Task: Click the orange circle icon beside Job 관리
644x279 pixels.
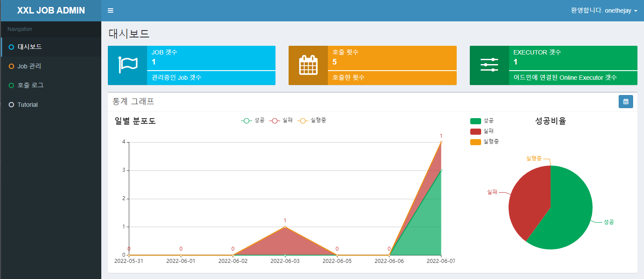Action: [11, 66]
